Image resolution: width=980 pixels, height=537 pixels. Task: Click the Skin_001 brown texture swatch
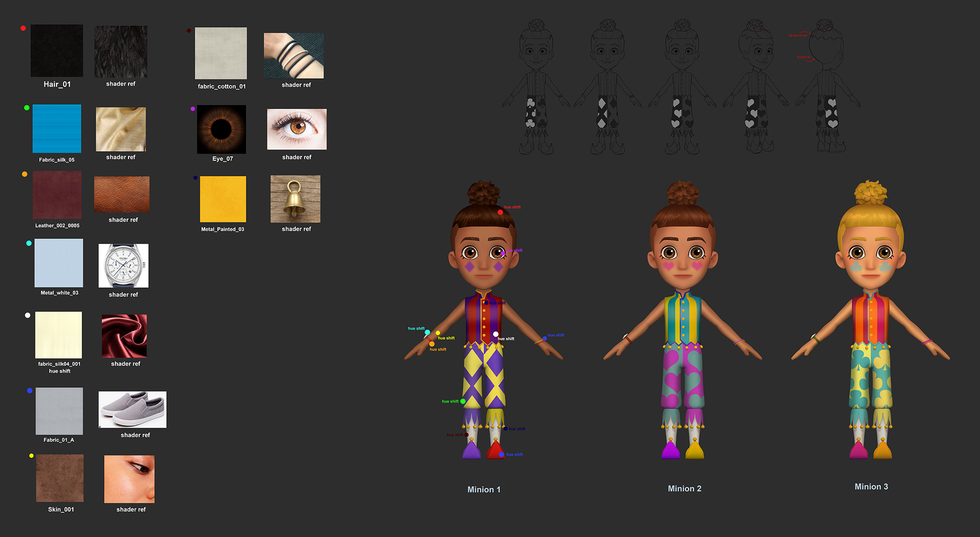60,478
